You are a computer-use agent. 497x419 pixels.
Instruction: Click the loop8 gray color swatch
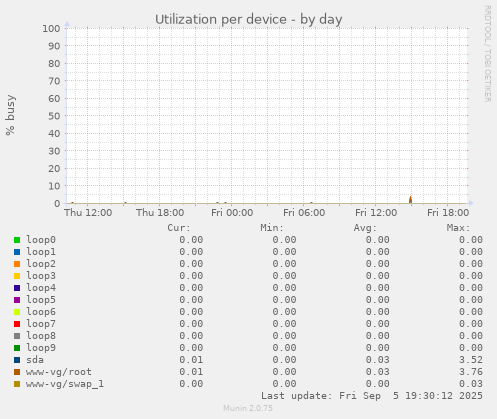(x=17, y=336)
